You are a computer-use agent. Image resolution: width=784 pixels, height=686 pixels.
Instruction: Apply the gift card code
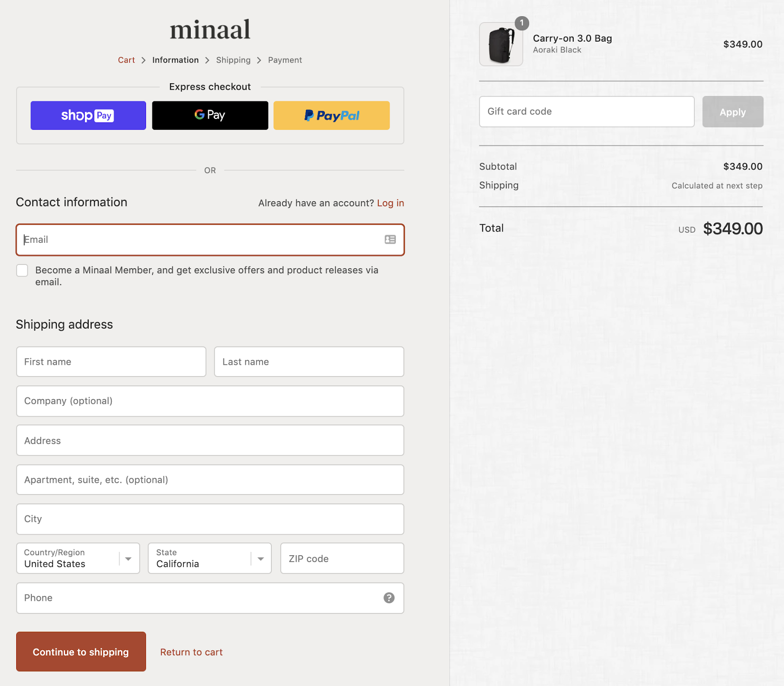[x=733, y=112]
